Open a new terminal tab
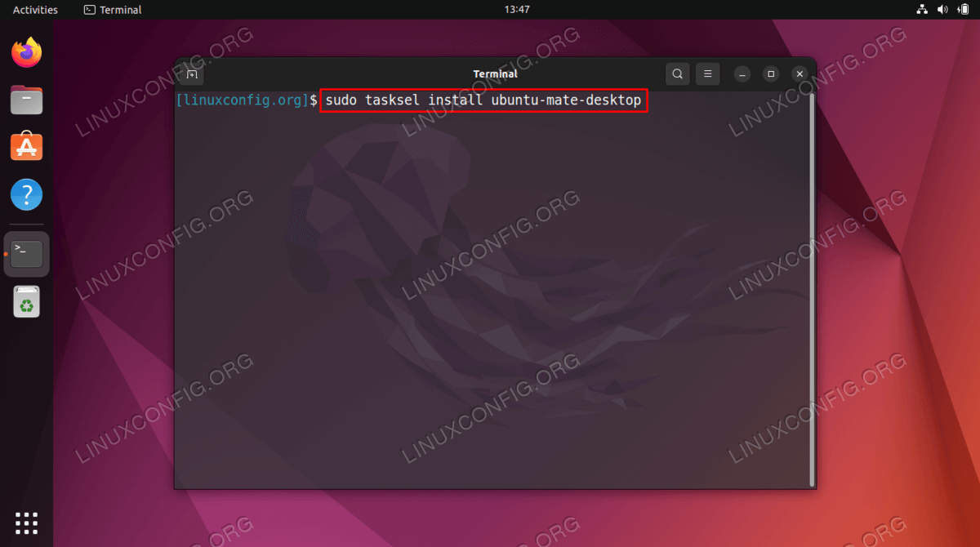 pyautogui.click(x=192, y=74)
